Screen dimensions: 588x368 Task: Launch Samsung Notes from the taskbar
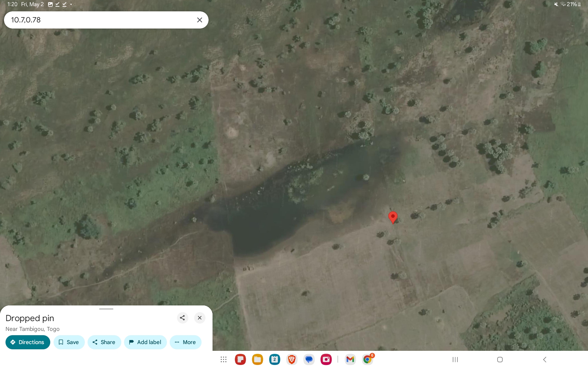pyautogui.click(x=240, y=359)
